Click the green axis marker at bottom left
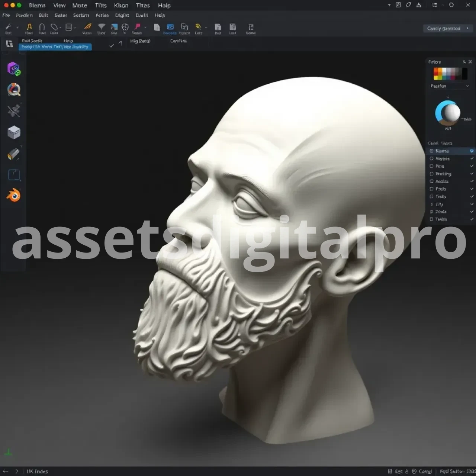 click(x=8, y=453)
